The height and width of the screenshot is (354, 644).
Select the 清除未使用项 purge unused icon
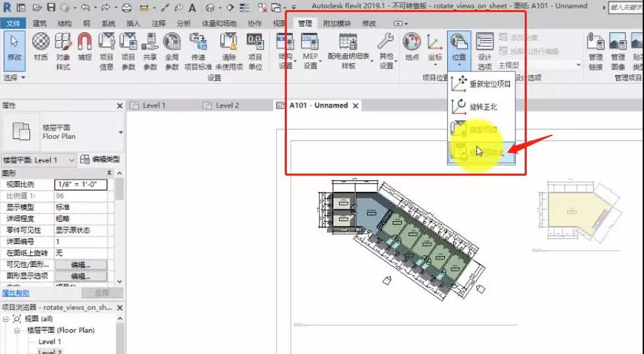(229, 52)
